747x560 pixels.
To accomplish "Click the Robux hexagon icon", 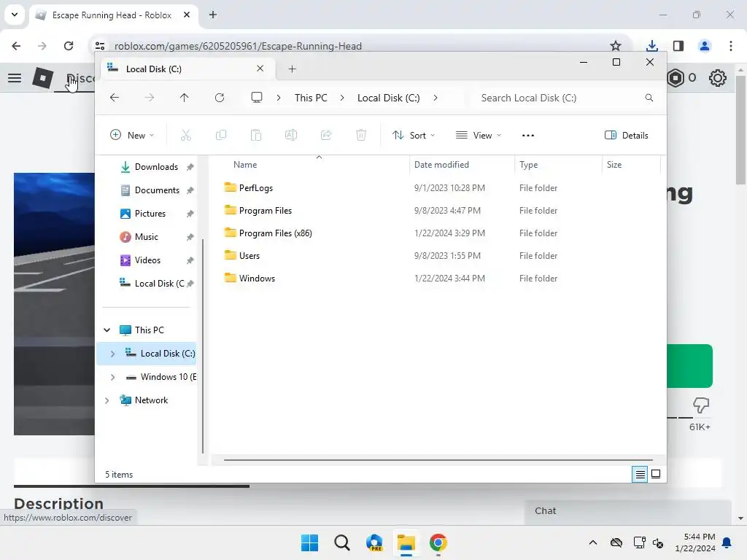I will tap(676, 77).
